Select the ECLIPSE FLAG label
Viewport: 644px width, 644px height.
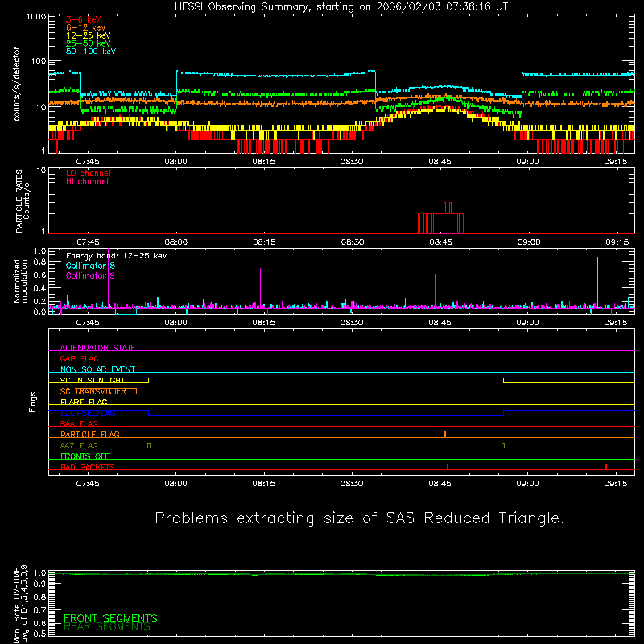click(88, 413)
